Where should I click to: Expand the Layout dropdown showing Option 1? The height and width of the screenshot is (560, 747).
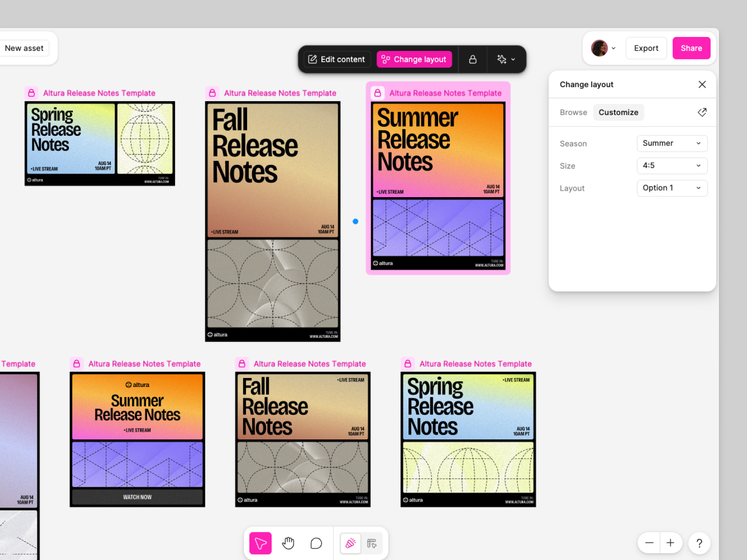coord(672,188)
